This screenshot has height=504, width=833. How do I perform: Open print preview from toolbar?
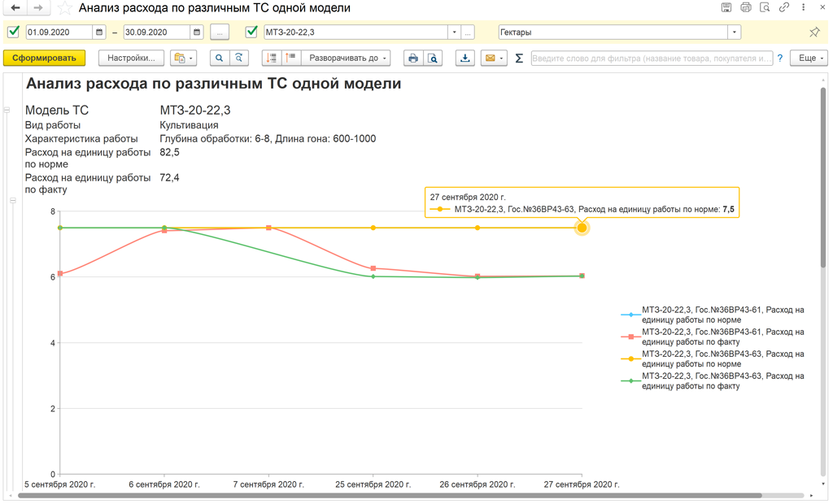point(433,59)
